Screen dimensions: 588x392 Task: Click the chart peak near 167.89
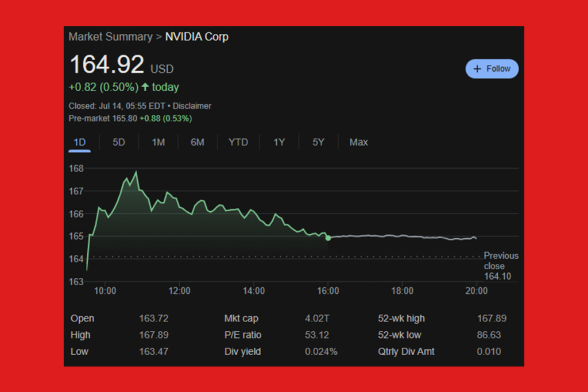(136, 172)
